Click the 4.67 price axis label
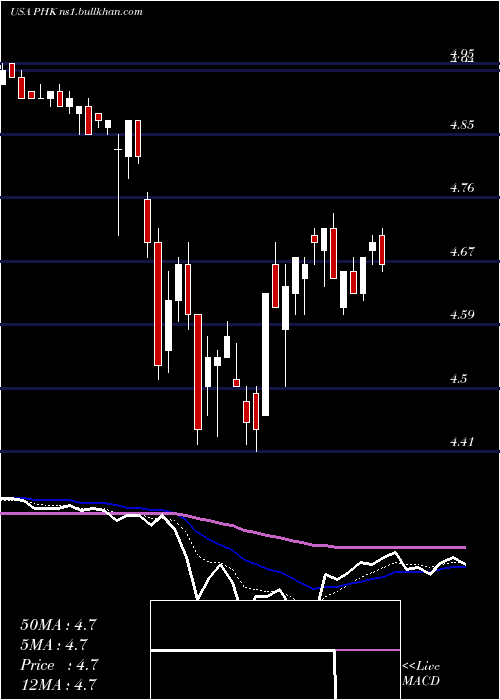Viewport: 500px width, 700px height. point(462,252)
